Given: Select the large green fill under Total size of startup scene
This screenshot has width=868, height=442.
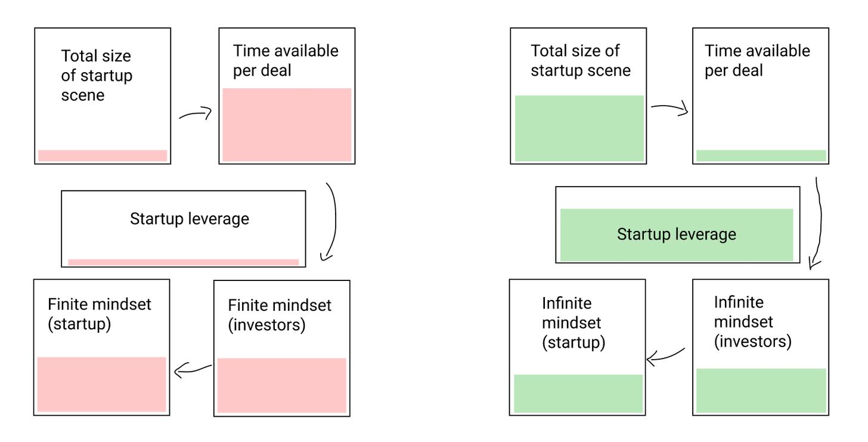Looking at the screenshot, I should [x=579, y=128].
